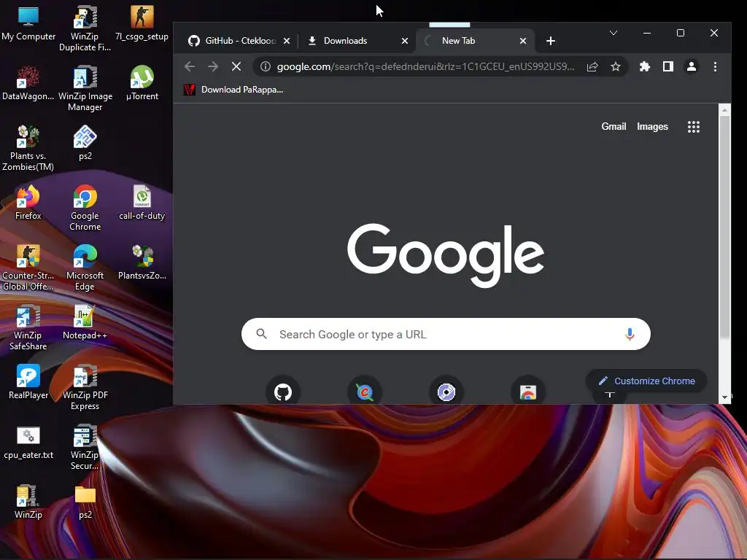The height and width of the screenshot is (560, 747).
Task: Go forward in Chrome history
Action: coord(213,66)
